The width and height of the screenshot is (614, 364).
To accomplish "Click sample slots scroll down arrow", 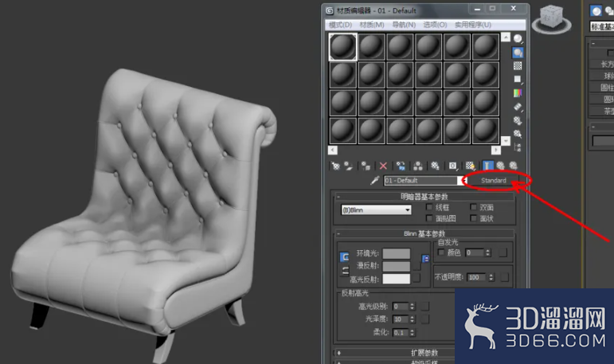I will click(x=506, y=141).
